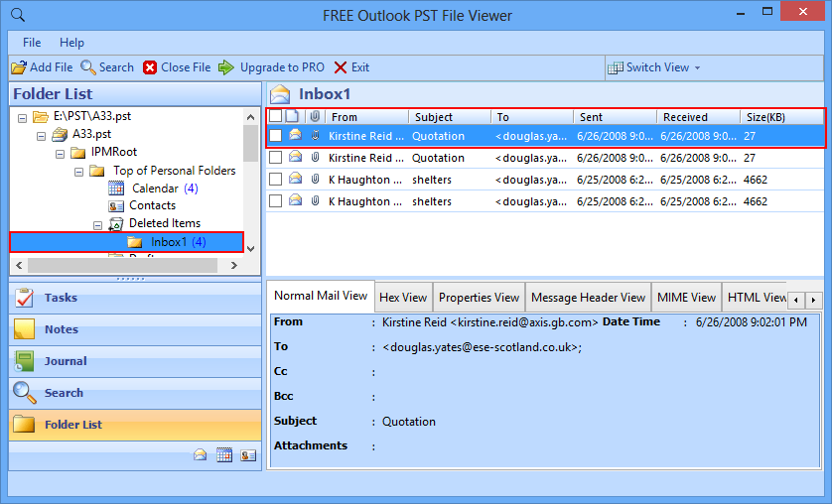Viewport: 832px width, 504px height.
Task: Open the File menu
Action: (x=32, y=43)
